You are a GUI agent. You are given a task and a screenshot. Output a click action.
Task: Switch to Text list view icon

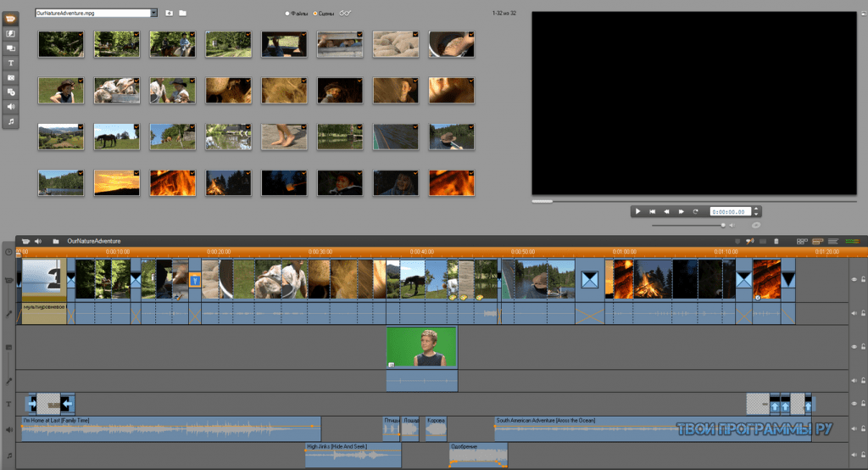coord(833,241)
